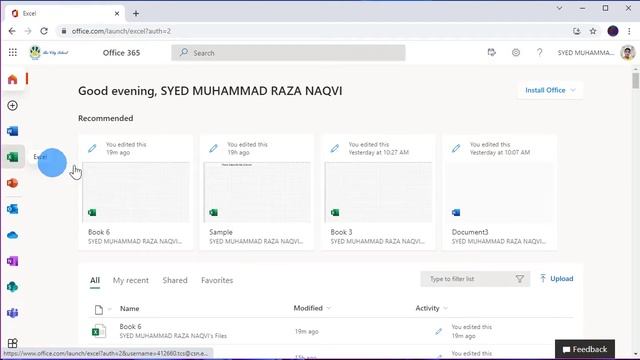640x360 pixels.
Task: Launch OneNote from the sidebar
Action: click(x=13, y=261)
